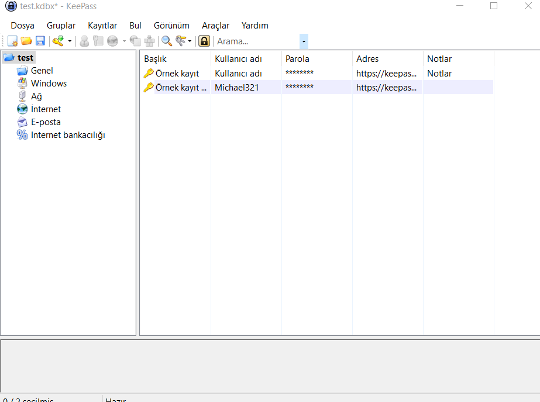Select the Ağ group

pos(37,96)
